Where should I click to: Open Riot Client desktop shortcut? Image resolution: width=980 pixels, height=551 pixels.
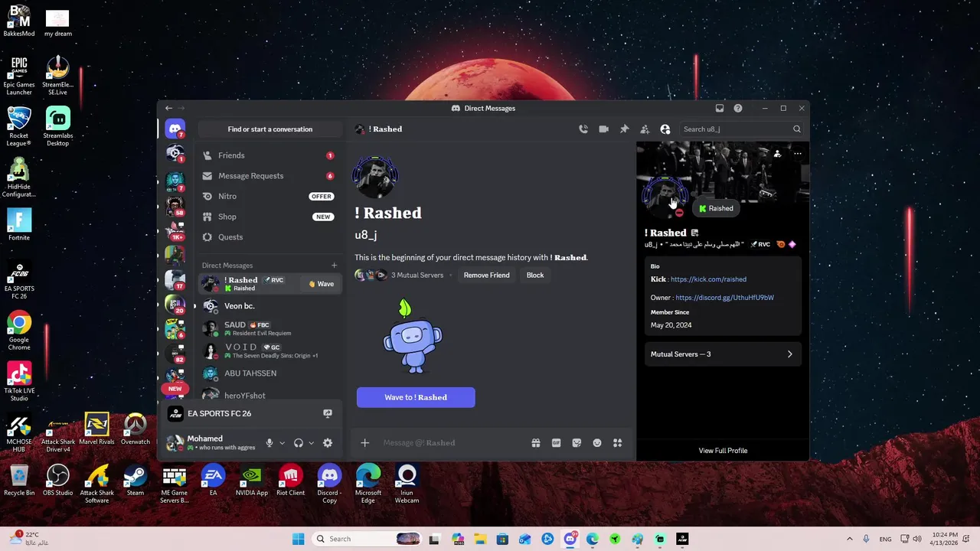[x=290, y=481]
